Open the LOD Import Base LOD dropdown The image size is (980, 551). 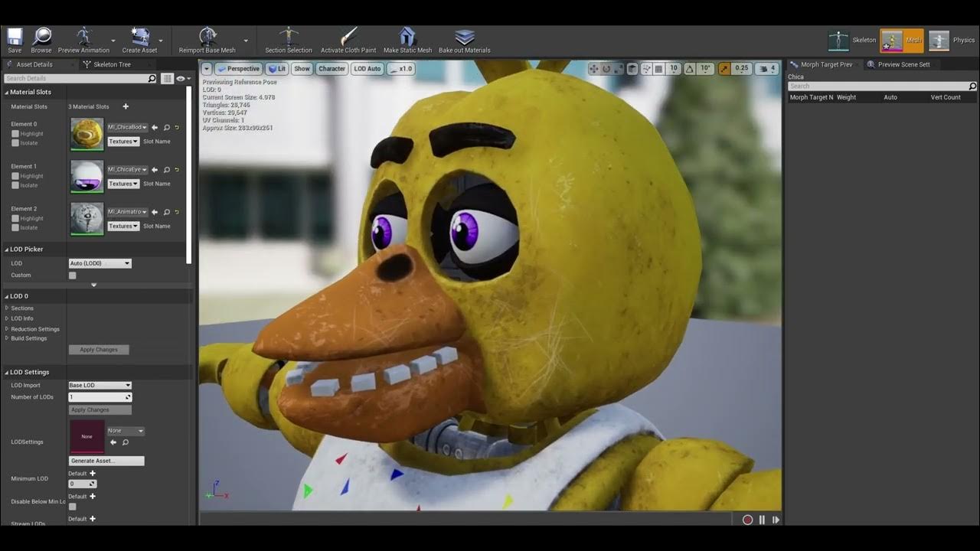click(100, 385)
